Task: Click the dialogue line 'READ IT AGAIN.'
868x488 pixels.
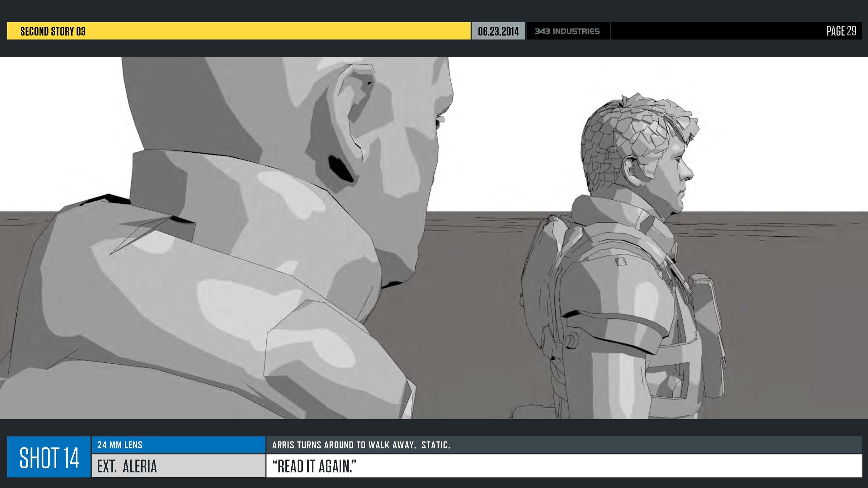Action: (314, 466)
